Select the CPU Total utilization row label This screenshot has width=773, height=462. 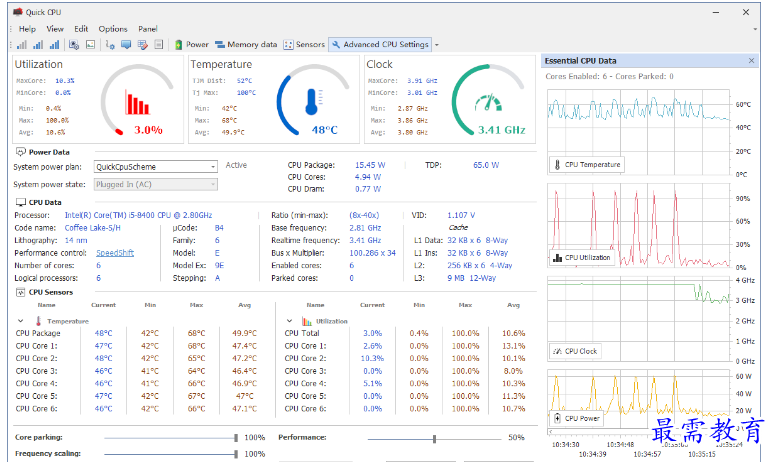[302, 333]
